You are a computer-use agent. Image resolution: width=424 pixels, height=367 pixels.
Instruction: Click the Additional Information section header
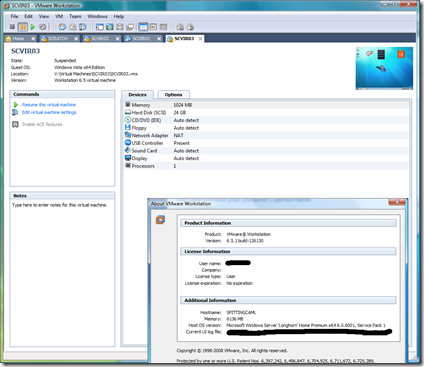coord(288,300)
